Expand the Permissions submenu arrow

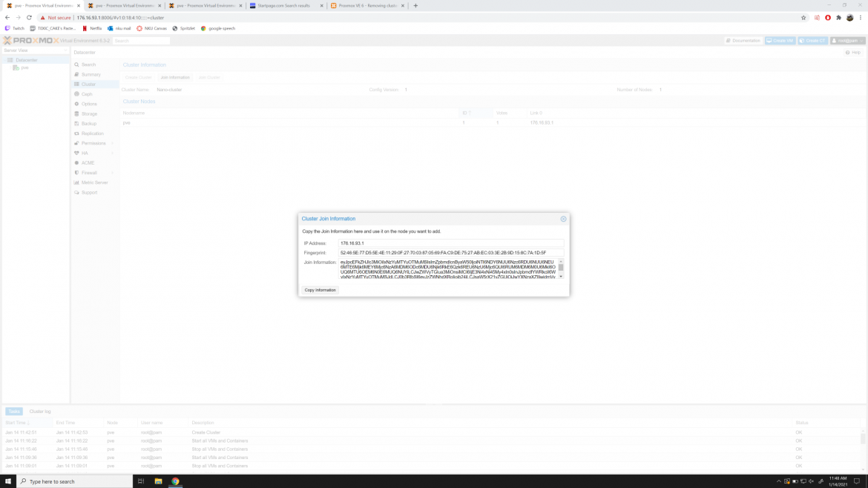point(112,143)
